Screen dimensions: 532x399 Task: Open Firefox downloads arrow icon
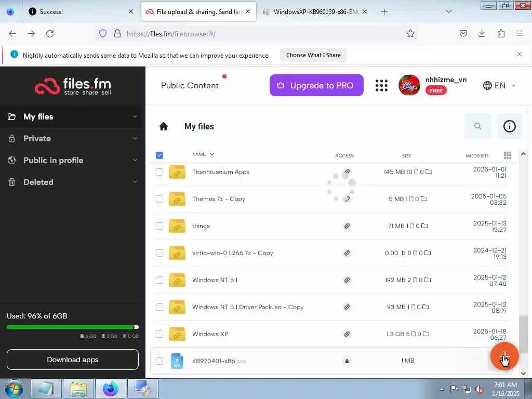tap(482, 33)
